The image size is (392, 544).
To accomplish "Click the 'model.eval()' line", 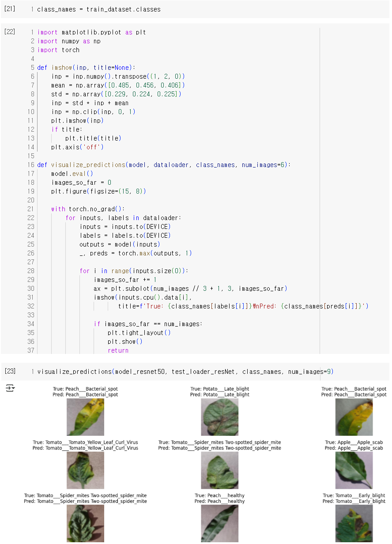I will click(72, 174).
